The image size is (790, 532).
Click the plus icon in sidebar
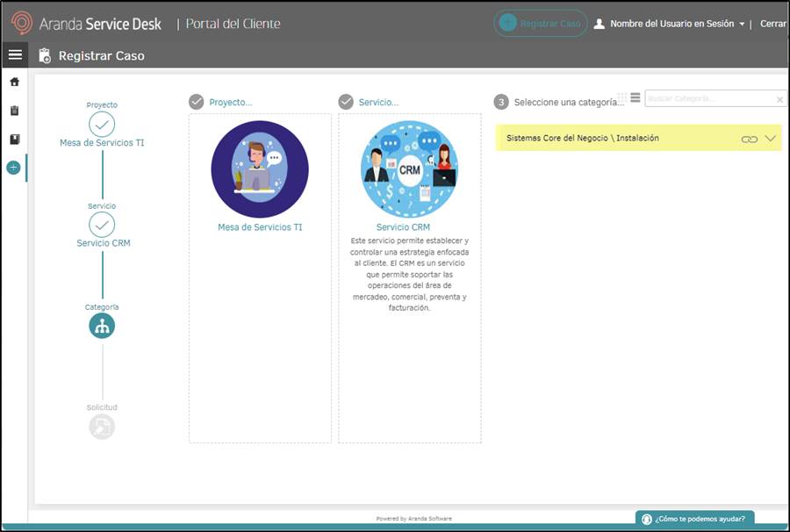[x=13, y=168]
